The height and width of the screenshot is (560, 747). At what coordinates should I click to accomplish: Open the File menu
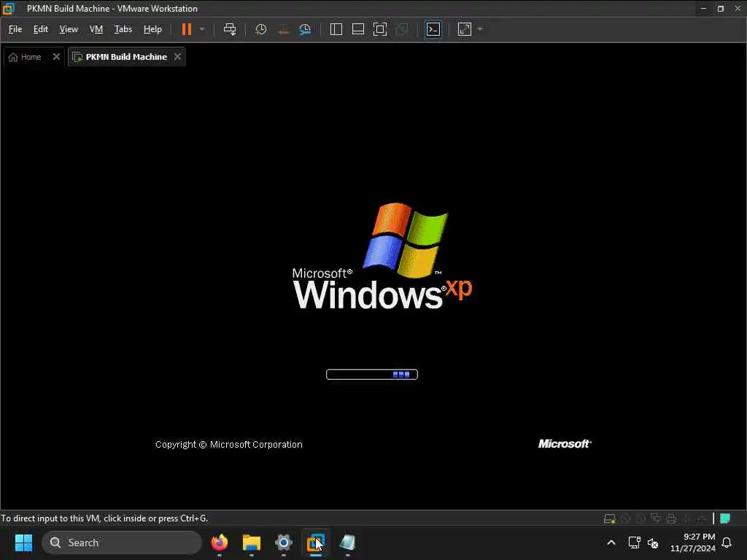[15, 29]
